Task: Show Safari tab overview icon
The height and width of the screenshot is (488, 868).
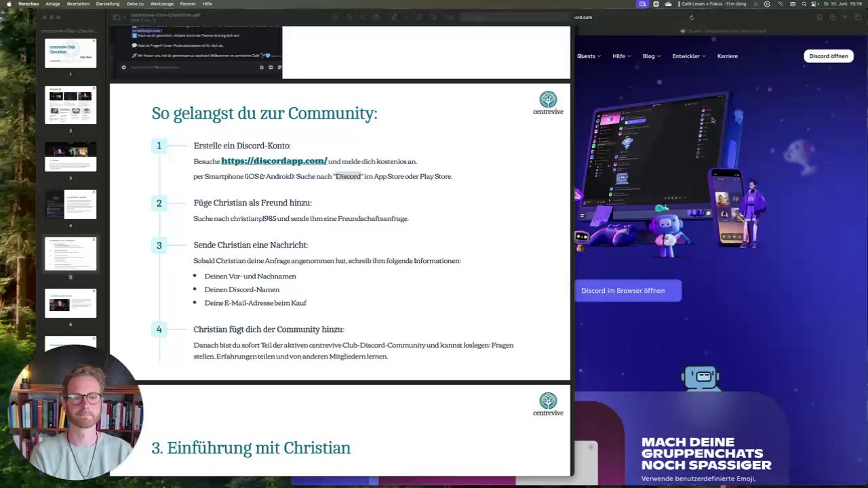Action: click(857, 17)
